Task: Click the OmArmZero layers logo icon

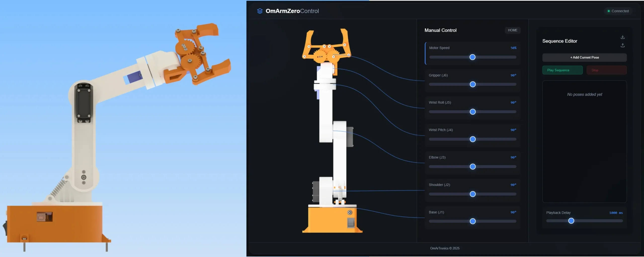Action: pos(260,11)
